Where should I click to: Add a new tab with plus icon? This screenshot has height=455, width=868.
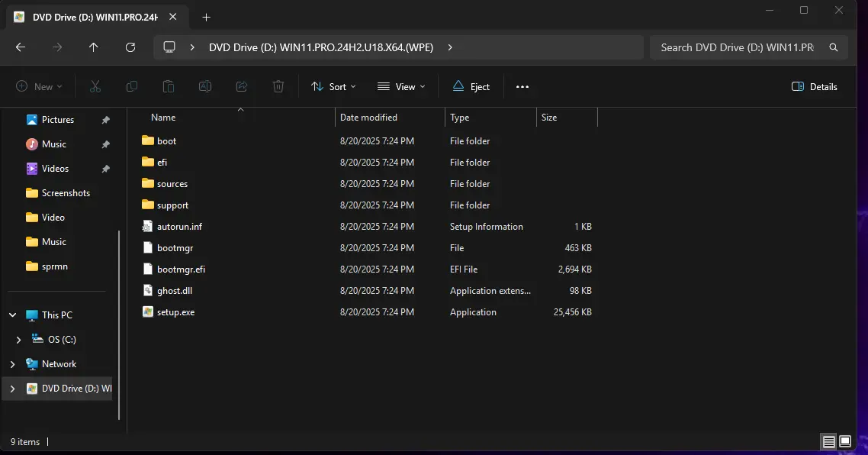tap(206, 18)
